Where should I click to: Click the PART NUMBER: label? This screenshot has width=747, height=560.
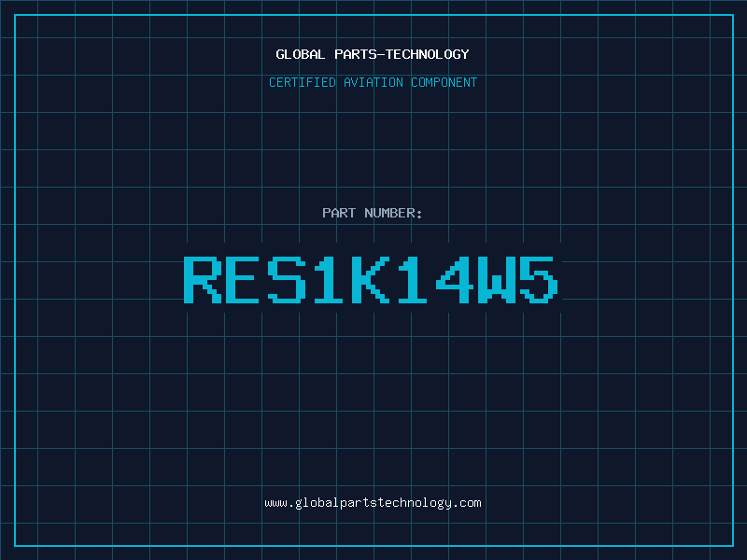[373, 213]
